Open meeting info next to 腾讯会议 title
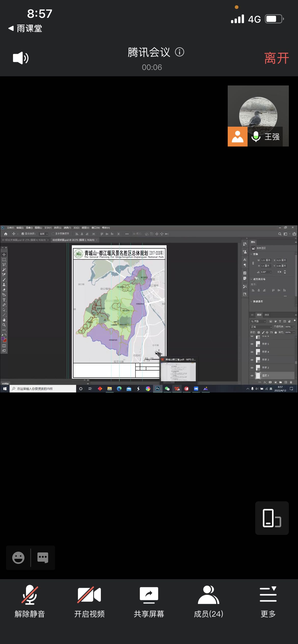 point(179,52)
